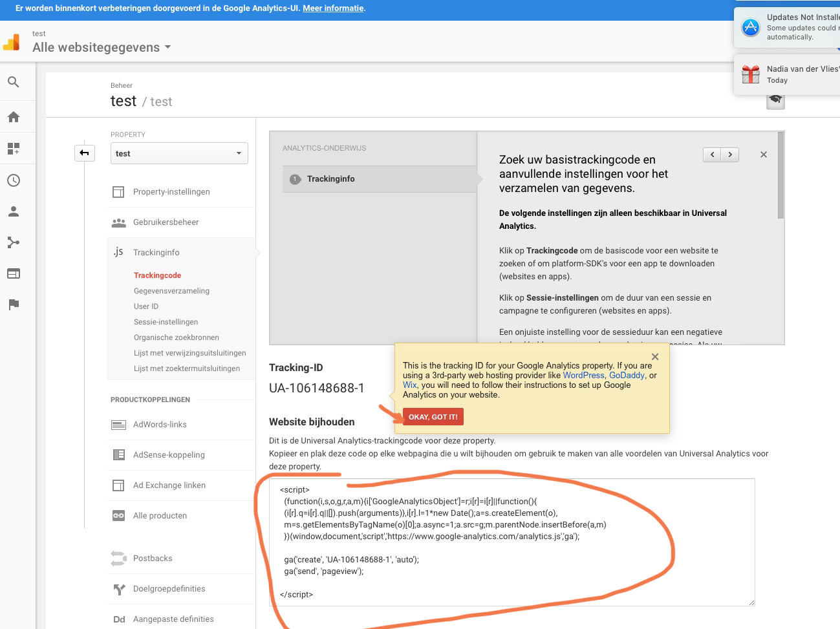Click the AdWords-links icon
The height and width of the screenshot is (629, 840).
click(118, 425)
